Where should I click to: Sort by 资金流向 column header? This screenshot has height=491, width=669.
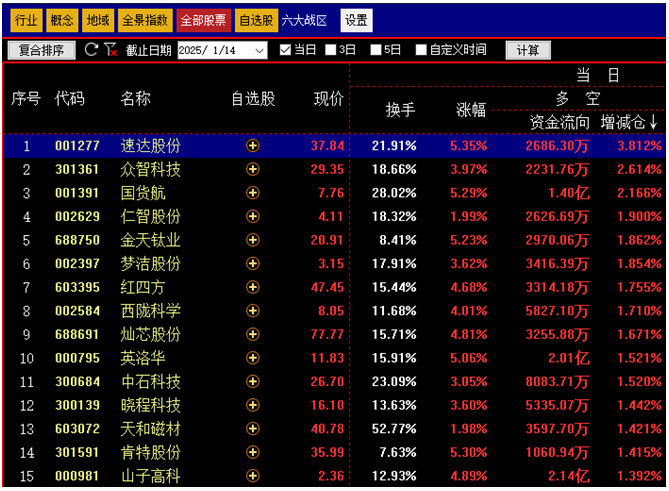pos(560,123)
